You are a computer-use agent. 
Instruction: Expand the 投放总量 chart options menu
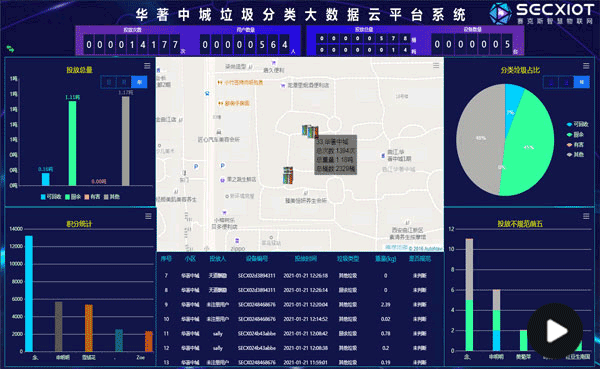[x=147, y=66]
